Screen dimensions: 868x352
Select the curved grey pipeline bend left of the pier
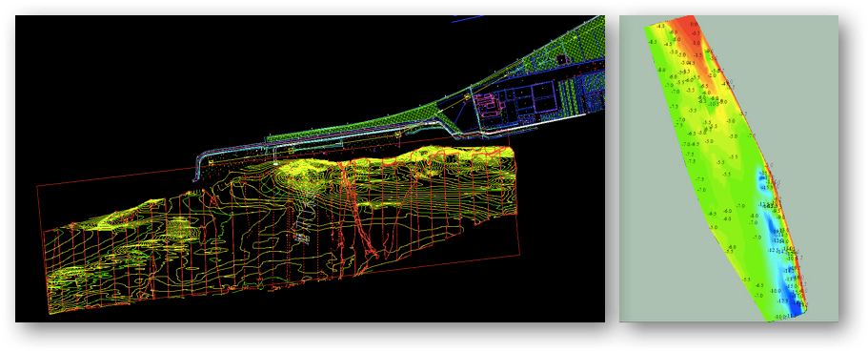(x=200, y=166)
